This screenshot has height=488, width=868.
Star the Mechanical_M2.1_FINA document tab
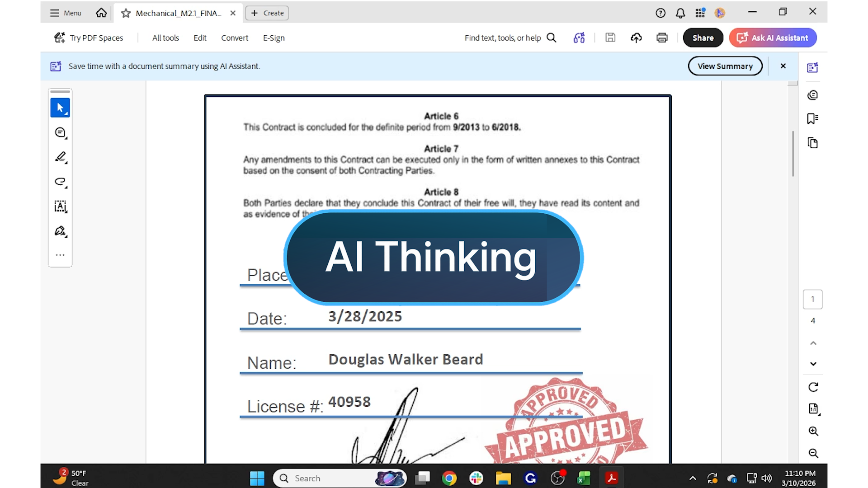point(126,14)
